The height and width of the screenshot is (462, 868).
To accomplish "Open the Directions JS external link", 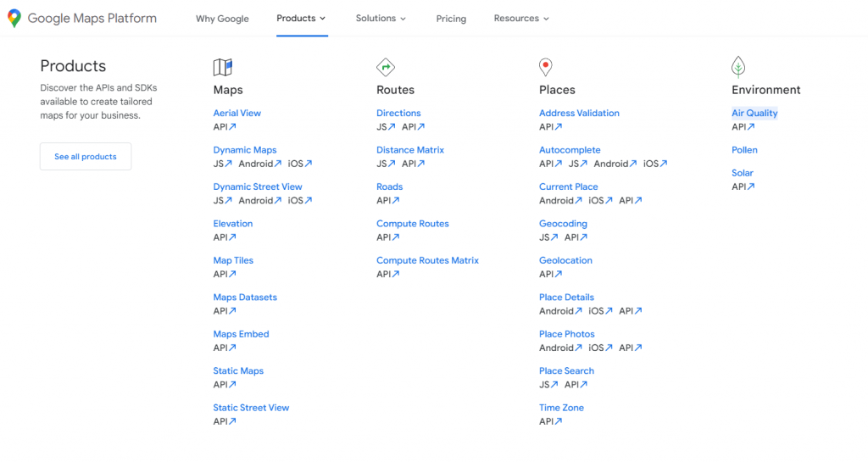I will click(386, 127).
